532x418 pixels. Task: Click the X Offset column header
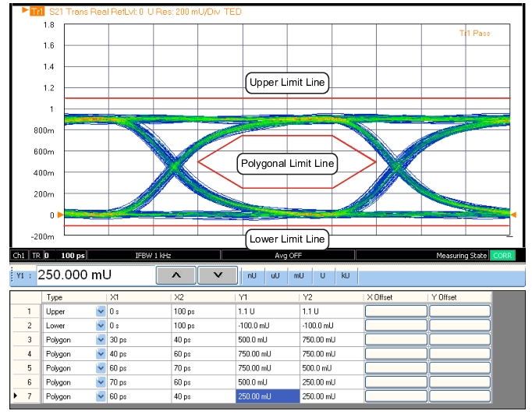coord(395,297)
